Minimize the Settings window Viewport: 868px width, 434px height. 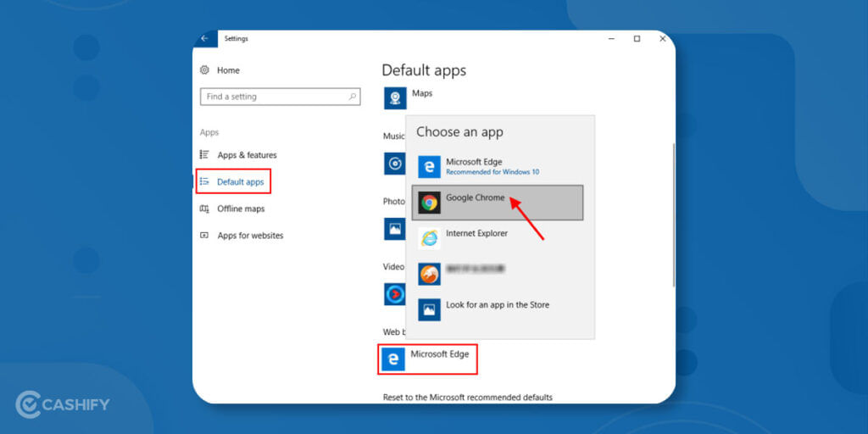point(612,39)
